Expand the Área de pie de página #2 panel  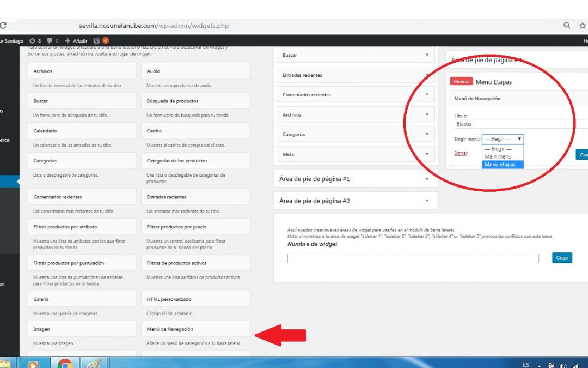427,201
